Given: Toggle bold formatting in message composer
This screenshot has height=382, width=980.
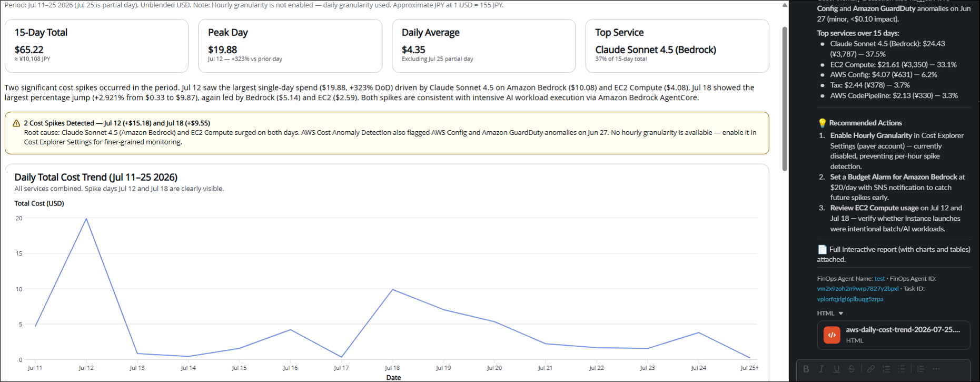Looking at the screenshot, I should click(806, 369).
